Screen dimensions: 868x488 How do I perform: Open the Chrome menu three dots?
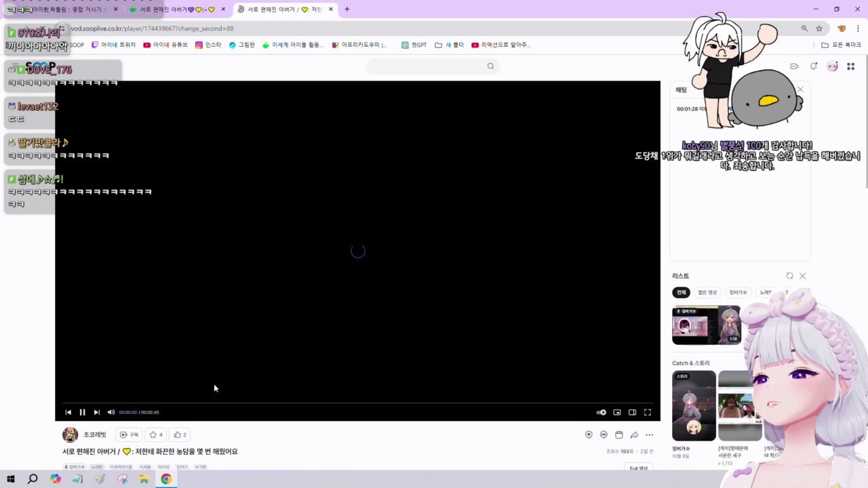(858, 28)
